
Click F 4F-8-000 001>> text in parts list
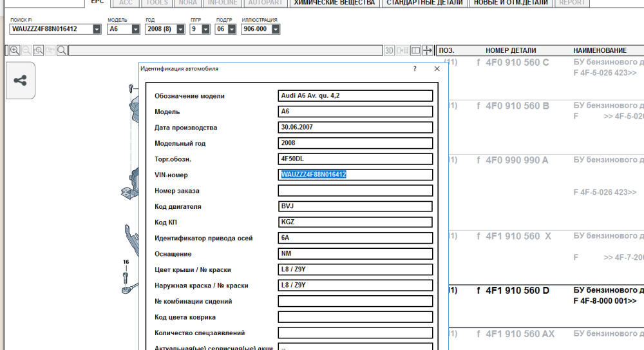(605, 301)
